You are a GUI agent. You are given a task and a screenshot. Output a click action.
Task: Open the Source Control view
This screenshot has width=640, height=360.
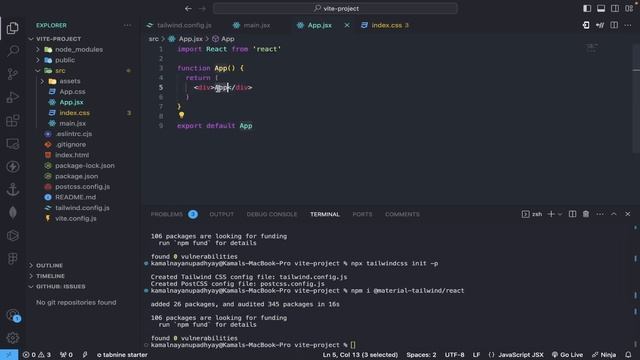pyautogui.click(x=13, y=74)
